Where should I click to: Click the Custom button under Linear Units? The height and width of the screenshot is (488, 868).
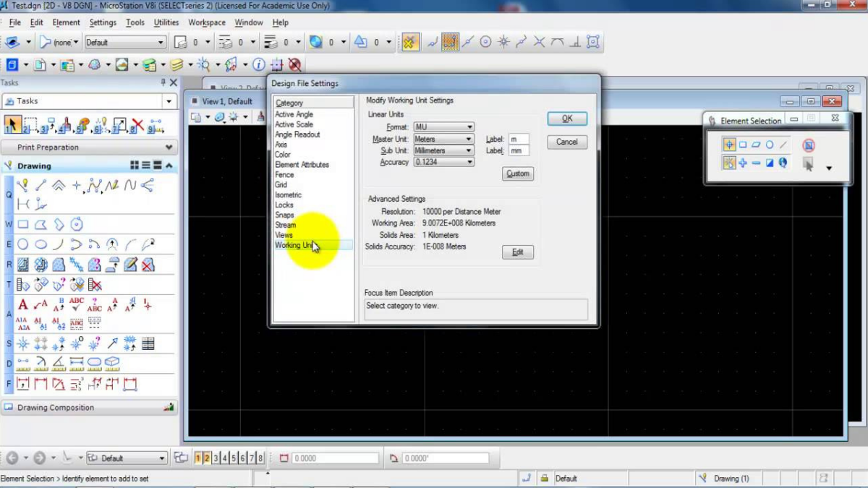coord(517,174)
